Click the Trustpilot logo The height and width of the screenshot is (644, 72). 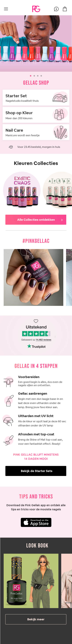pos(36,346)
